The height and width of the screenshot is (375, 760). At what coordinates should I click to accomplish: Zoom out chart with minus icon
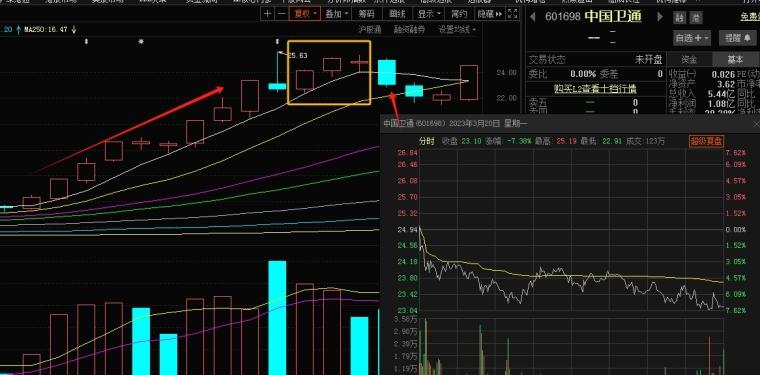(281, 14)
